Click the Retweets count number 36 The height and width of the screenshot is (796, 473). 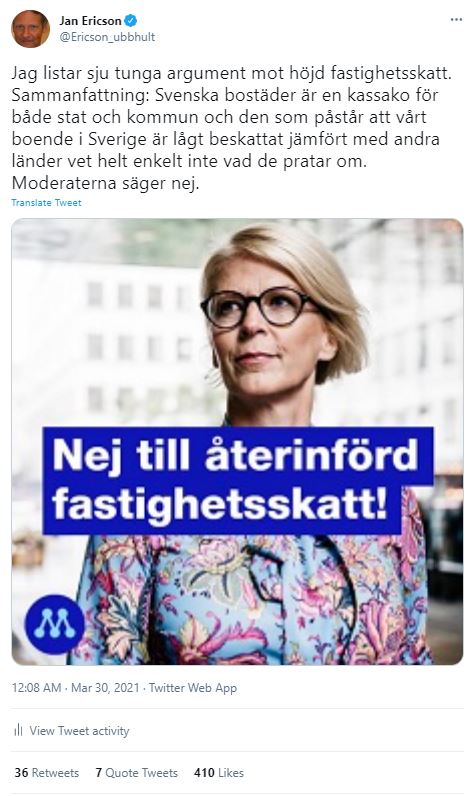(21, 773)
